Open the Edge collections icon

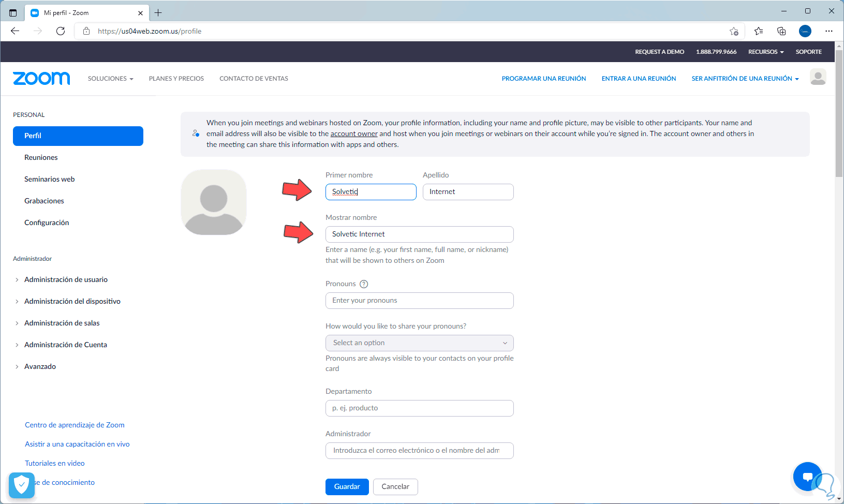click(x=781, y=31)
